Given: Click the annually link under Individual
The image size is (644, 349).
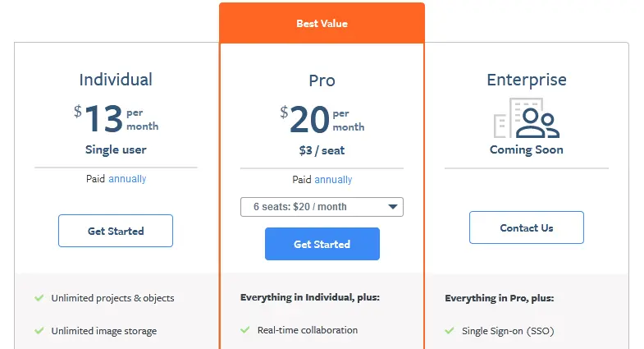Looking at the screenshot, I should point(127,178).
